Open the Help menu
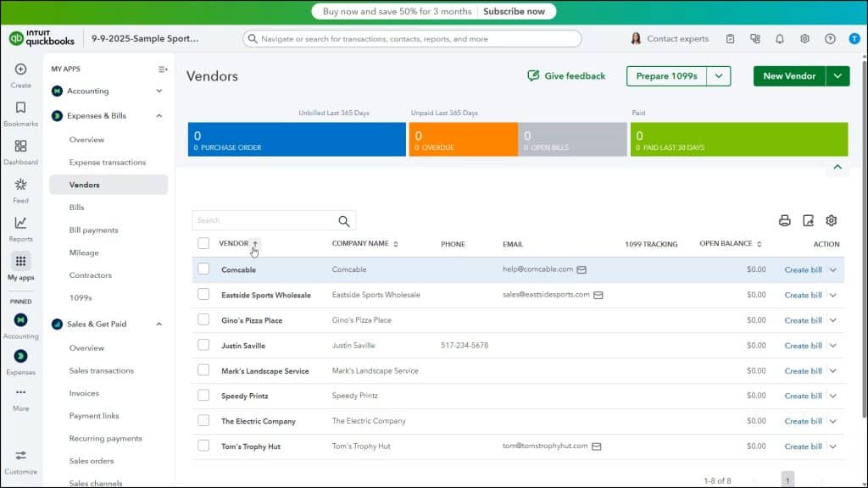The height and width of the screenshot is (488, 868). point(830,38)
